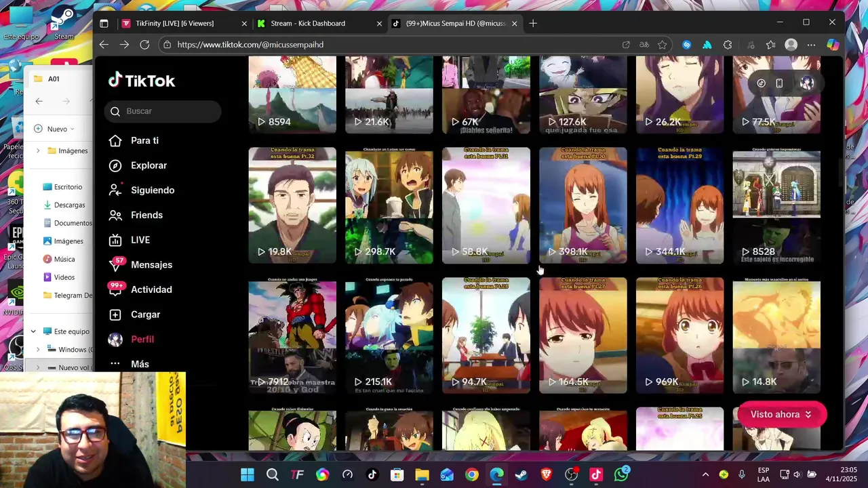Open Edge favorites list icon
The height and width of the screenshot is (488, 868).
[771, 45]
